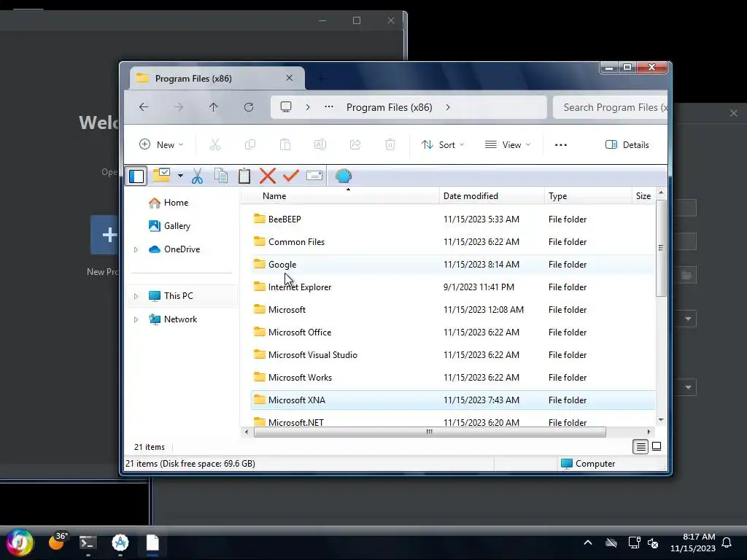Click the classic clipboard paste icon
The width and height of the screenshot is (747, 560).
244,176
